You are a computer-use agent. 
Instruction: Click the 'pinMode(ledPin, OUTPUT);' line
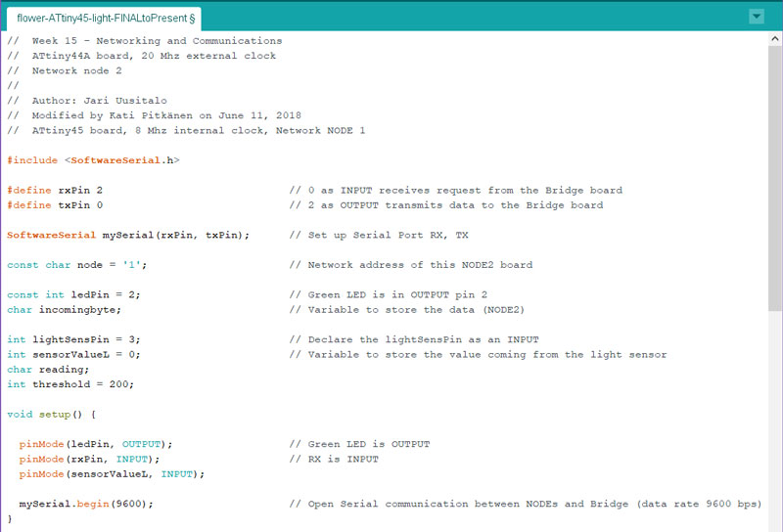click(96, 445)
